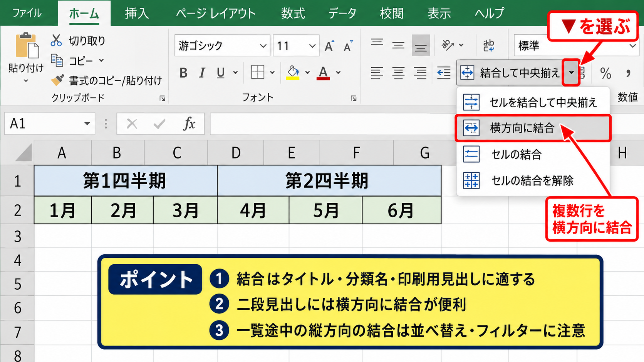Open the merge options arrow beside 結合して中央揃え

(571, 72)
